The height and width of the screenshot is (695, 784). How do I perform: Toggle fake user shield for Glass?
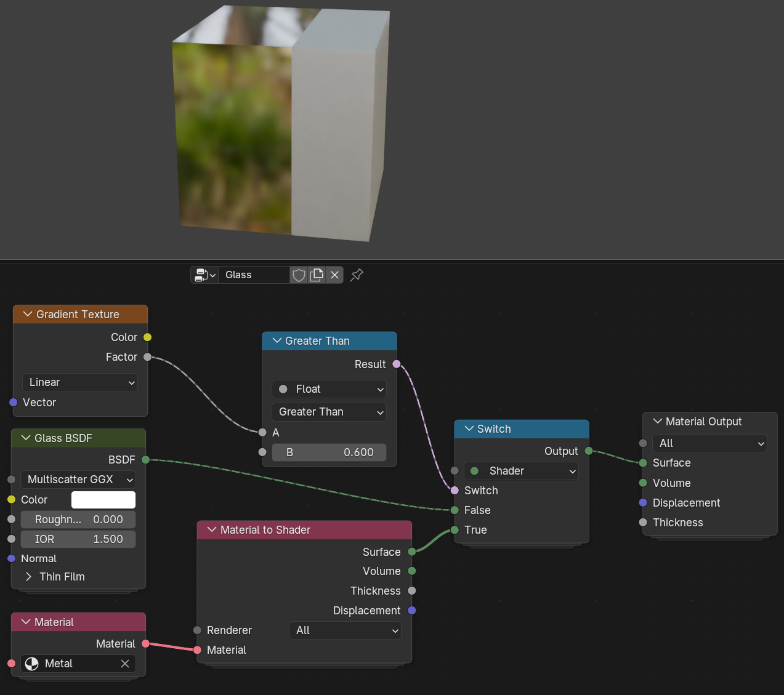coord(299,275)
